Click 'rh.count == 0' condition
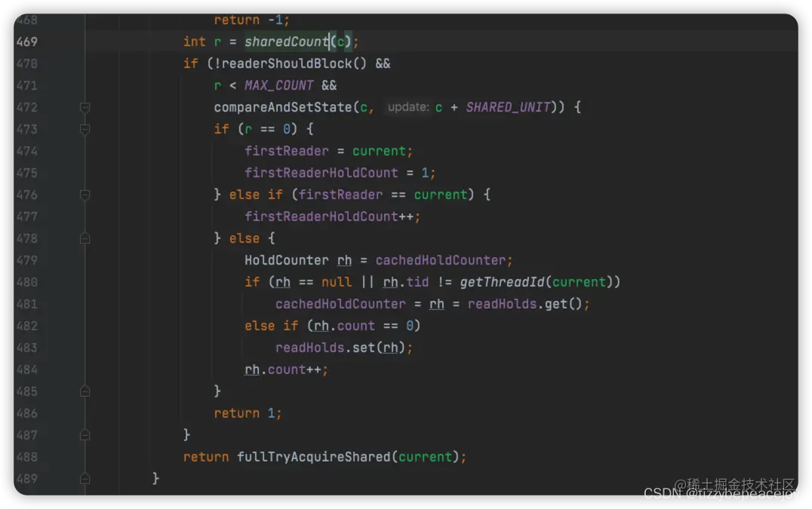Viewport: 812px width, 509px height. (x=363, y=326)
